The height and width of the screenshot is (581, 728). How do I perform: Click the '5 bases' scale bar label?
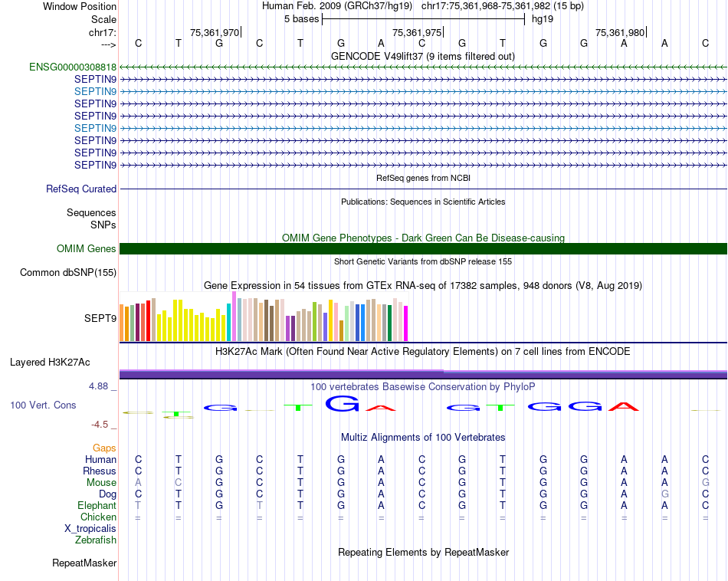302,19
